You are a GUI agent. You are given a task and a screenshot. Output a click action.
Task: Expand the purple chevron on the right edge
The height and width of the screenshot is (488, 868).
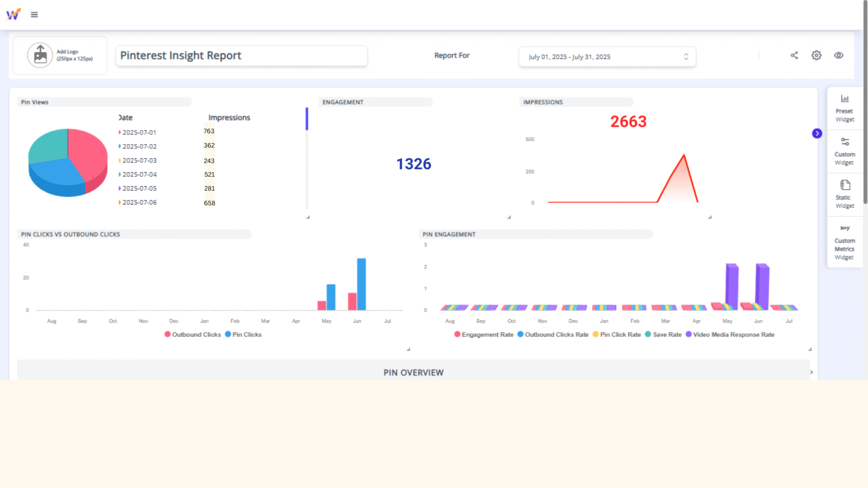click(817, 133)
